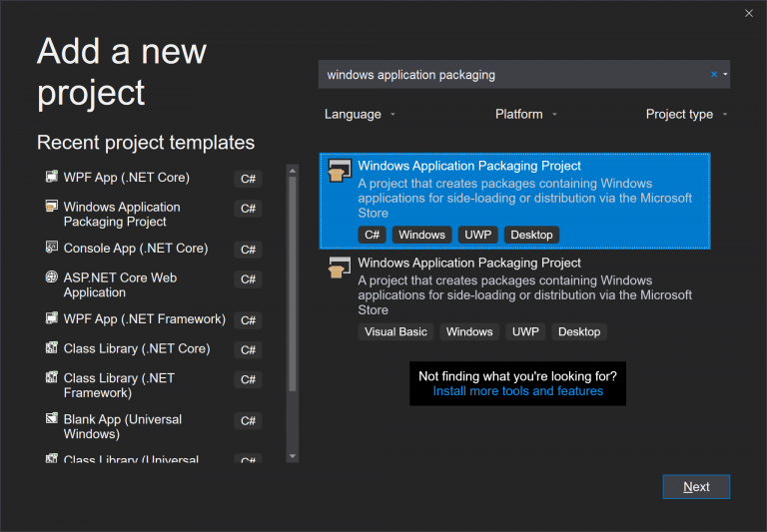This screenshot has height=532, width=767.
Task: Click the C# badge next to WPF App (.NET Framework)
Action: [x=248, y=320]
